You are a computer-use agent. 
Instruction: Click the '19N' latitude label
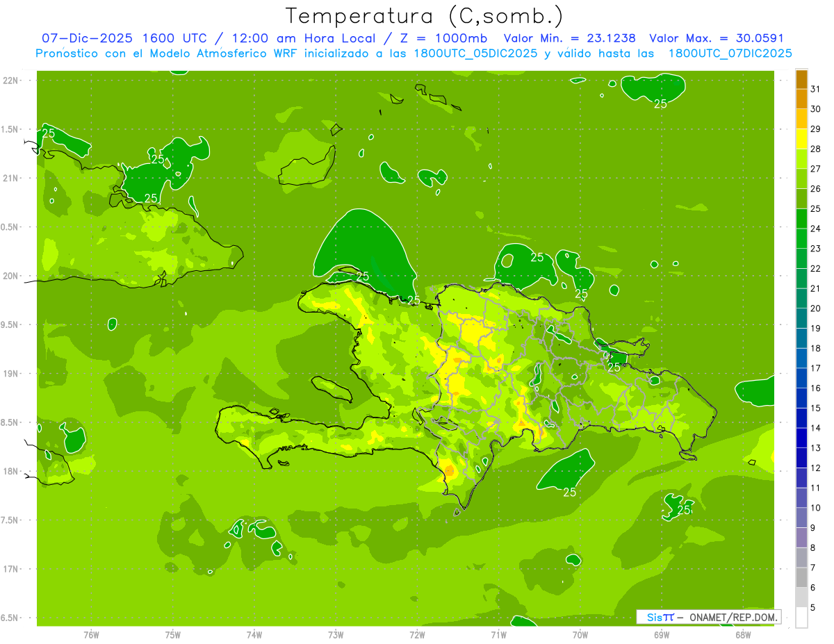point(12,374)
